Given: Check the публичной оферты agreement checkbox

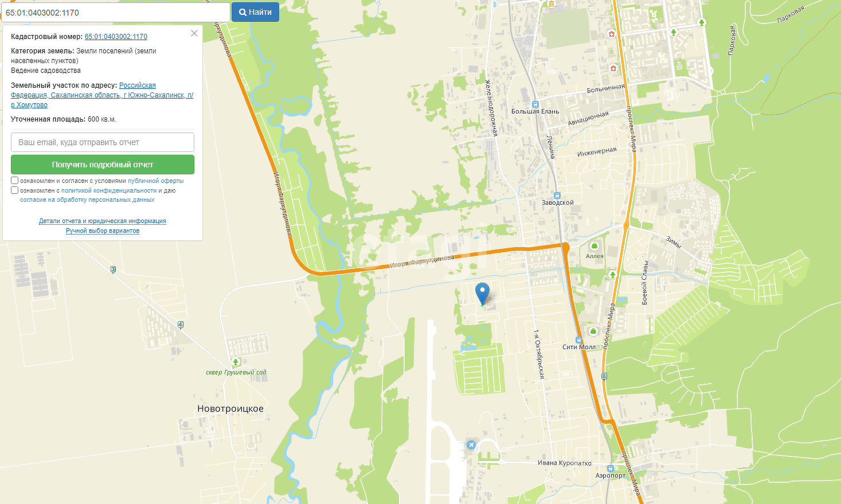Looking at the screenshot, I should pos(15,181).
